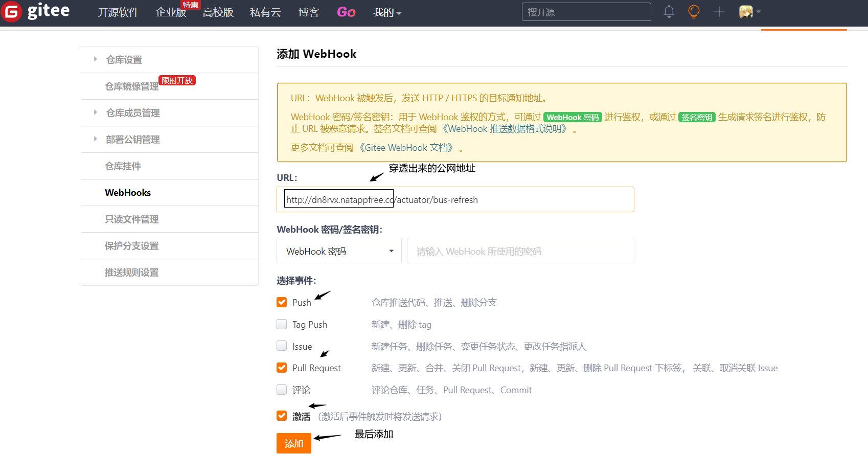This screenshot has width=868, height=454.
Task: Click the 限时开放 red badge
Action: 177,80
